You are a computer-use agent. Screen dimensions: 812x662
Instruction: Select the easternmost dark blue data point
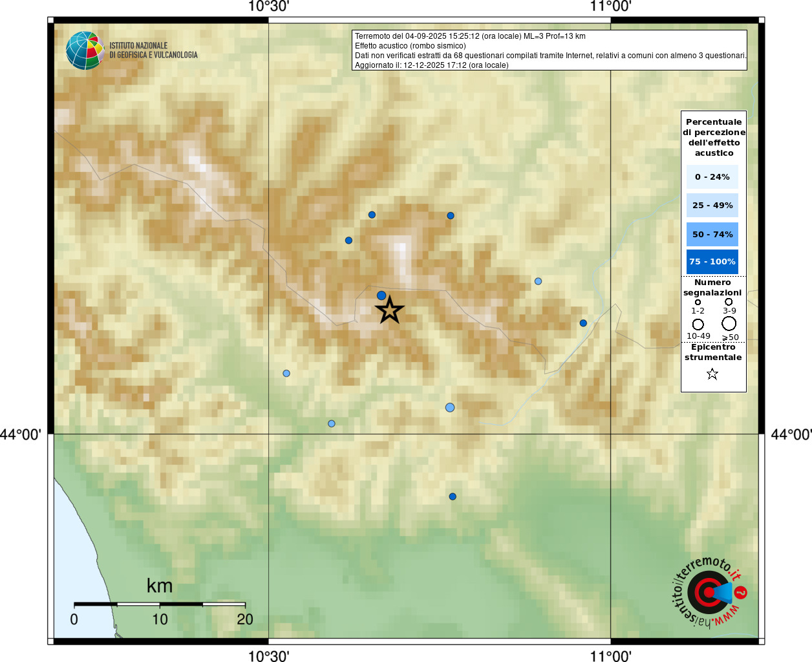tap(583, 323)
